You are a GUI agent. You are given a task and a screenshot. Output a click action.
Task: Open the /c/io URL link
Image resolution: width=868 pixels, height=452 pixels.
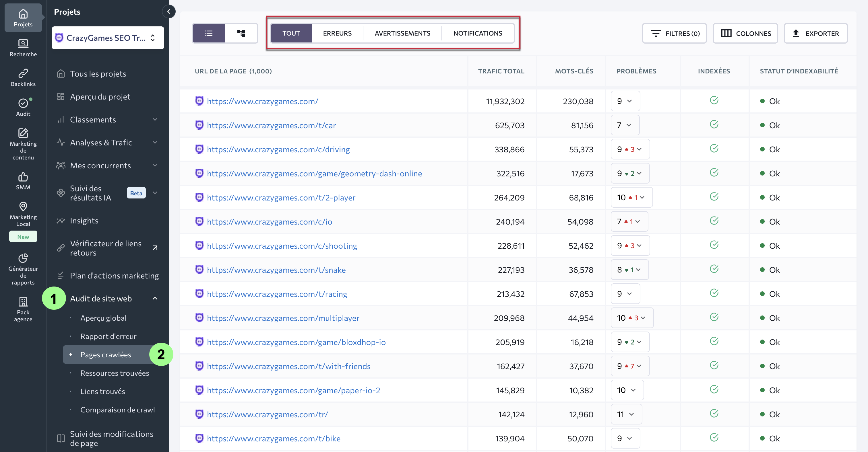click(269, 222)
